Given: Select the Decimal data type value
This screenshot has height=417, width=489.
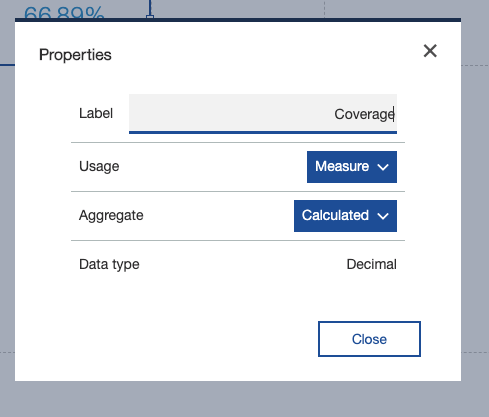Looking at the screenshot, I should 372,264.
